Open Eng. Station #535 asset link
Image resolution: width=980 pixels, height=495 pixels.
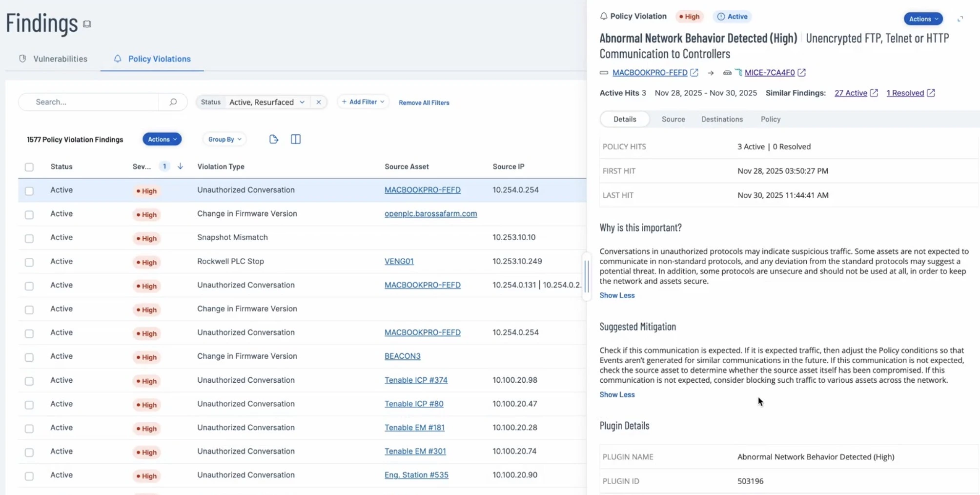click(416, 475)
